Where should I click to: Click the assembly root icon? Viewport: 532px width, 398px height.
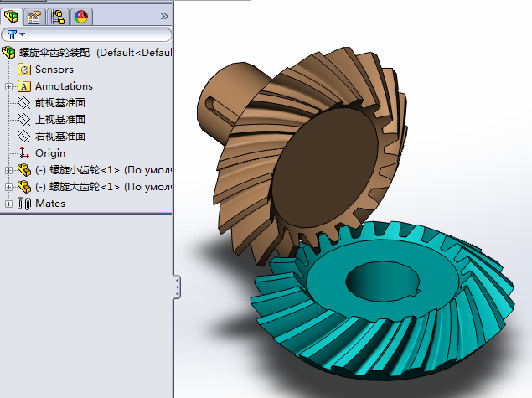tap(8, 53)
